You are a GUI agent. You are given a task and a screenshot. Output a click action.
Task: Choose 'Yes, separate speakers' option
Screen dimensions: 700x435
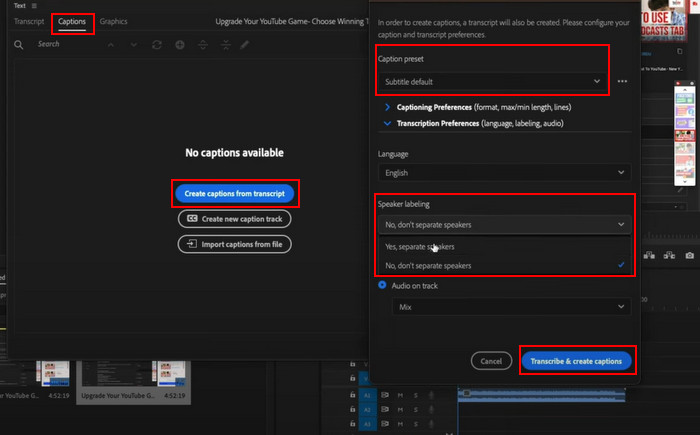pos(420,246)
